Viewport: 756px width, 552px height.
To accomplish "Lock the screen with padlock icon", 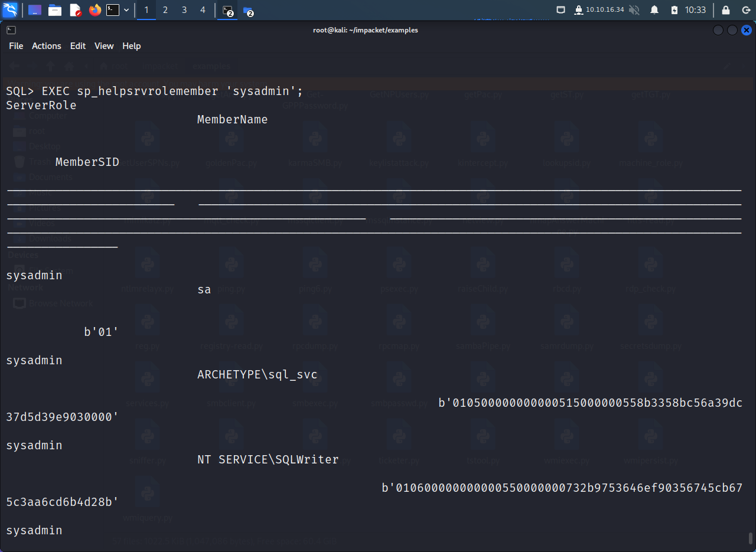I will click(x=726, y=10).
